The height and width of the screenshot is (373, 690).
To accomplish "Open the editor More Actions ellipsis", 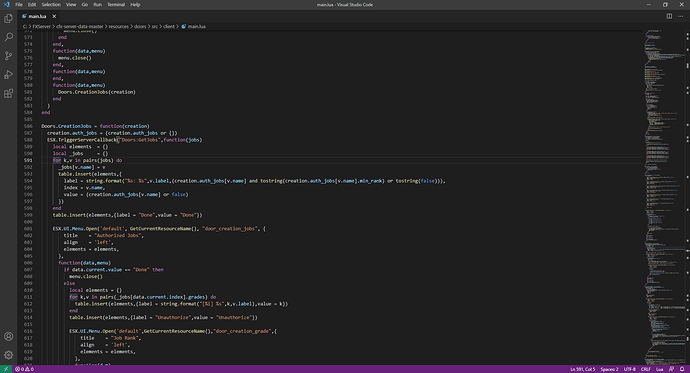I will point(680,16).
